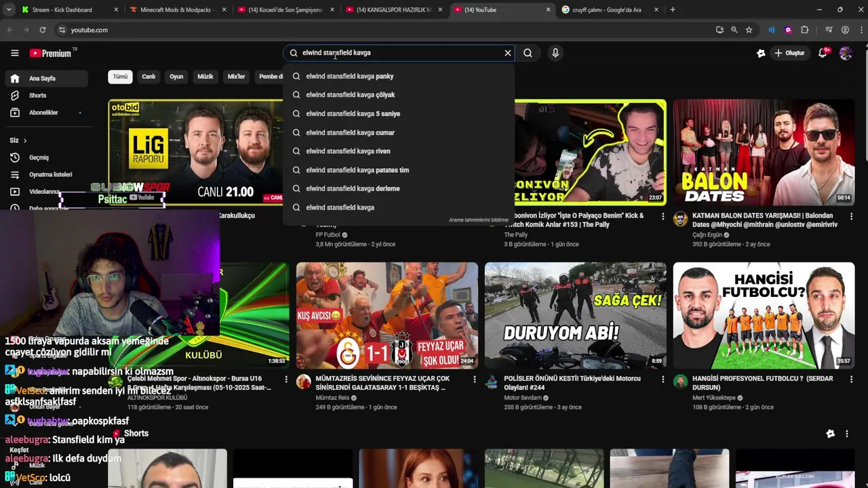Open options menu for MÜMTAZREİS video
The height and width of the screenshot is (488, 868).
(x=474, y=380)
